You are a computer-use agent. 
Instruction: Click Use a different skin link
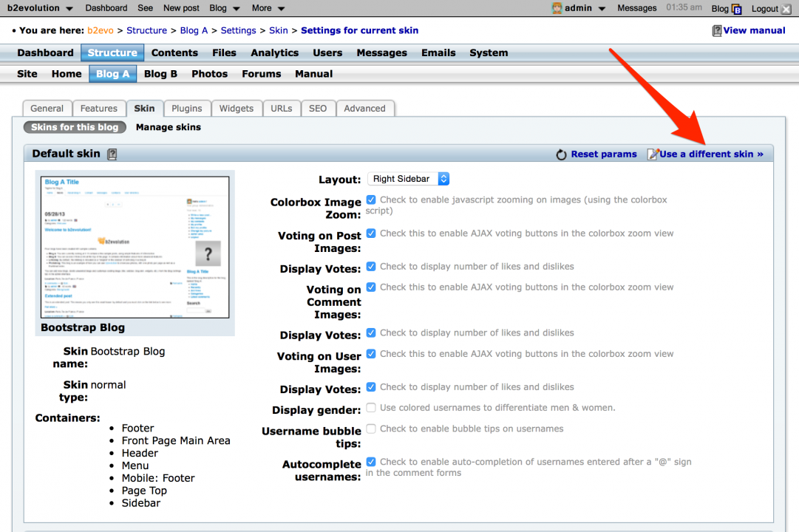click(x=711, y=154)
